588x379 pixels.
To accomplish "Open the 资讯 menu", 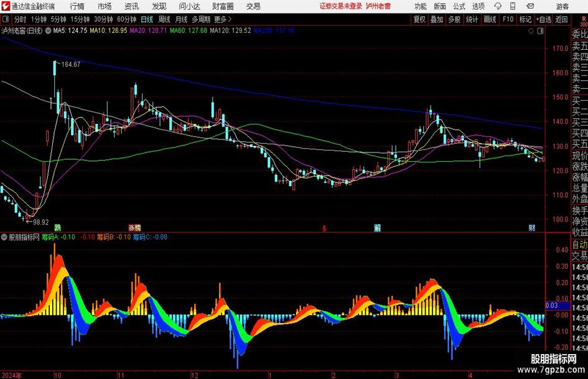I will coord(132,6).
